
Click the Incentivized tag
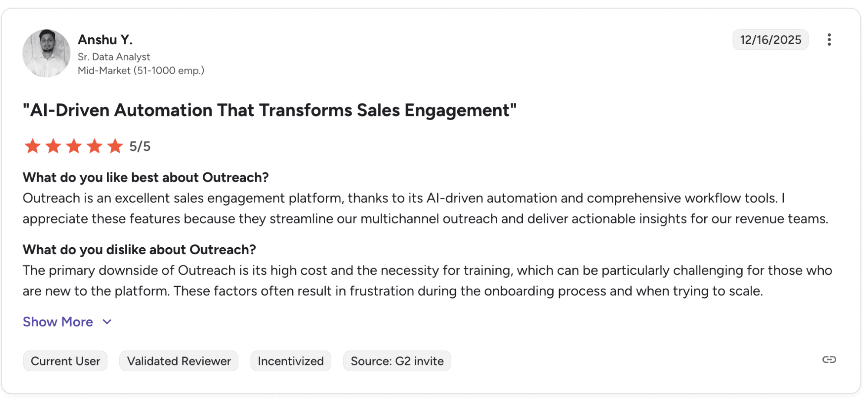coord(290,361)
